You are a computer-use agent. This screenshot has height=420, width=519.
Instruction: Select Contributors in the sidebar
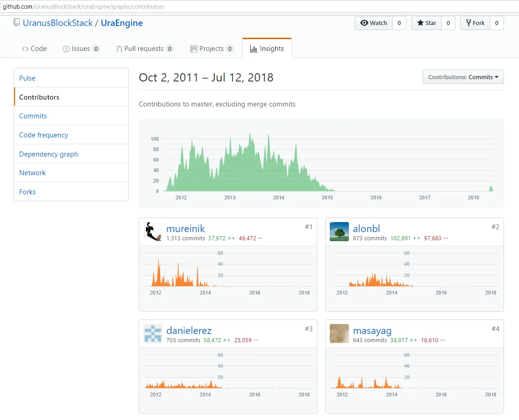point(71,97)
